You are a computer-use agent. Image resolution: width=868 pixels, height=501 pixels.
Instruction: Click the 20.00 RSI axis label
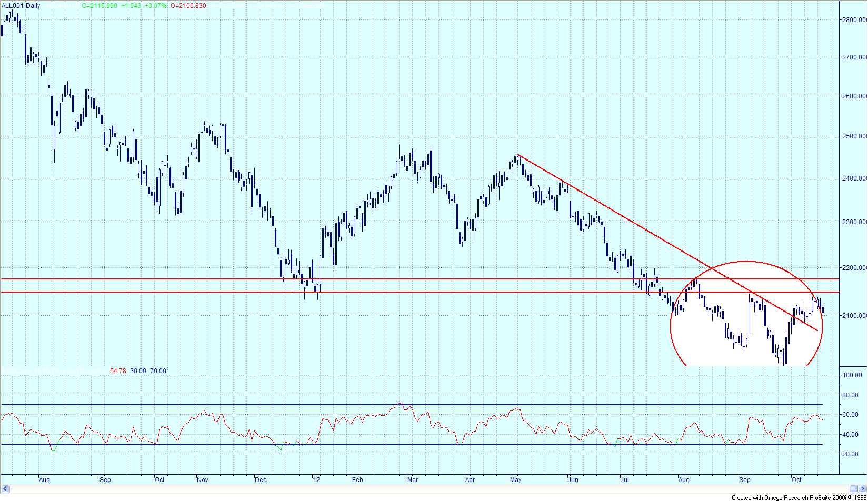point(851,454)
